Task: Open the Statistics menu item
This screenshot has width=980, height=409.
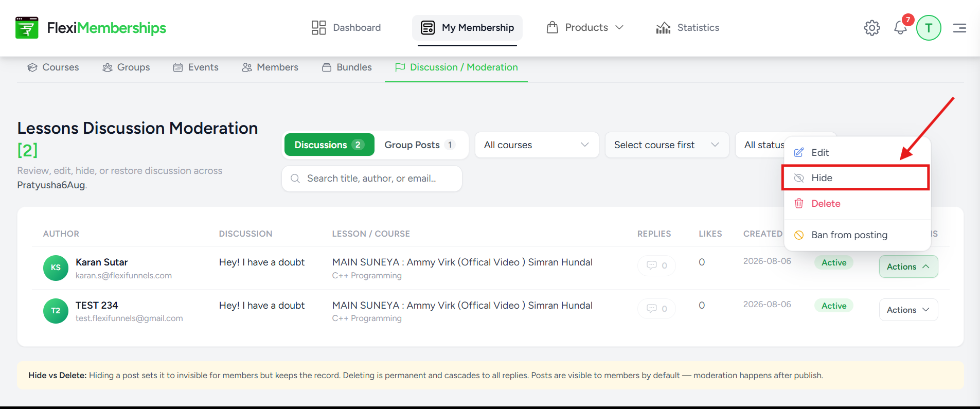Action: (688, 28)
